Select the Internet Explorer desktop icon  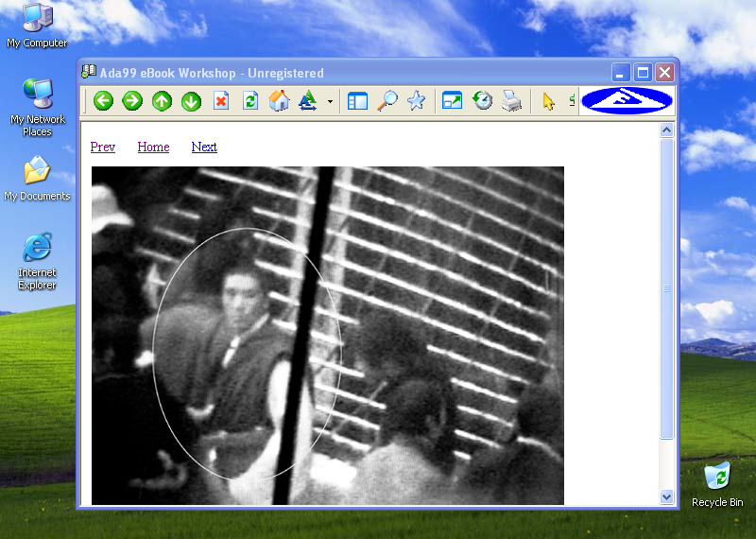(37, 262)
